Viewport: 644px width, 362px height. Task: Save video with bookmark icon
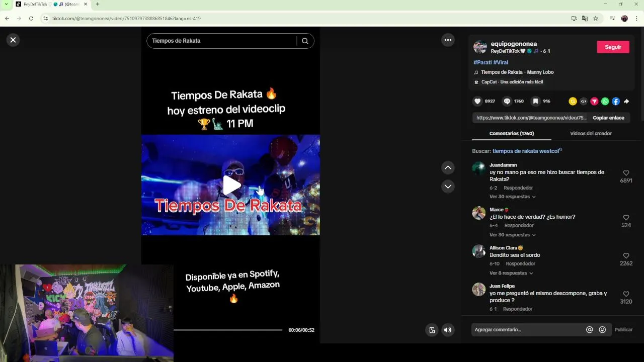click(536, 101)
